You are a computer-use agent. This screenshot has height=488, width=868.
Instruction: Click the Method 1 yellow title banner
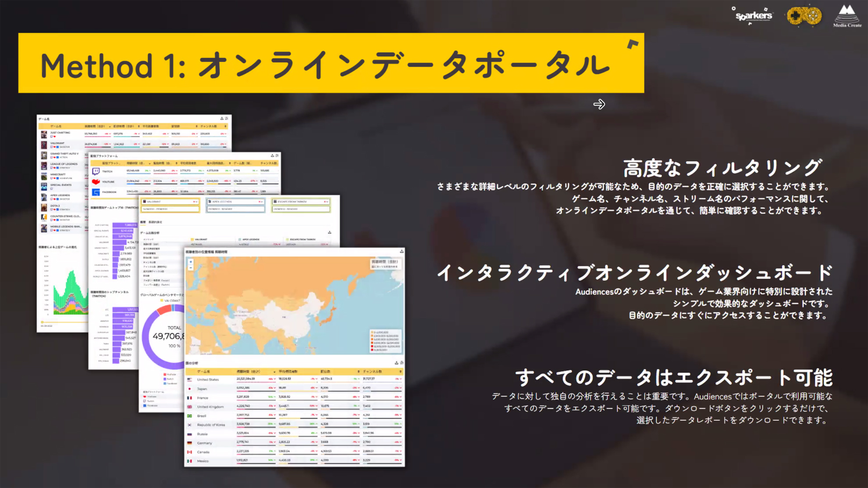pos(331,63)
